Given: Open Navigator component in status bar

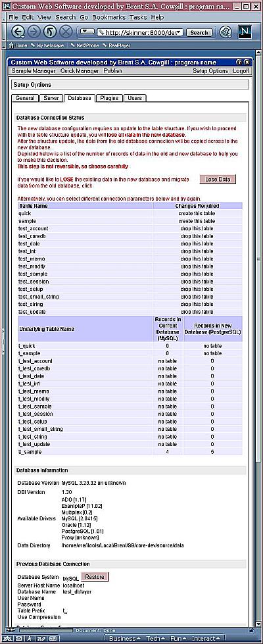Looking at the screenshot, I should (x=8, y=639).
